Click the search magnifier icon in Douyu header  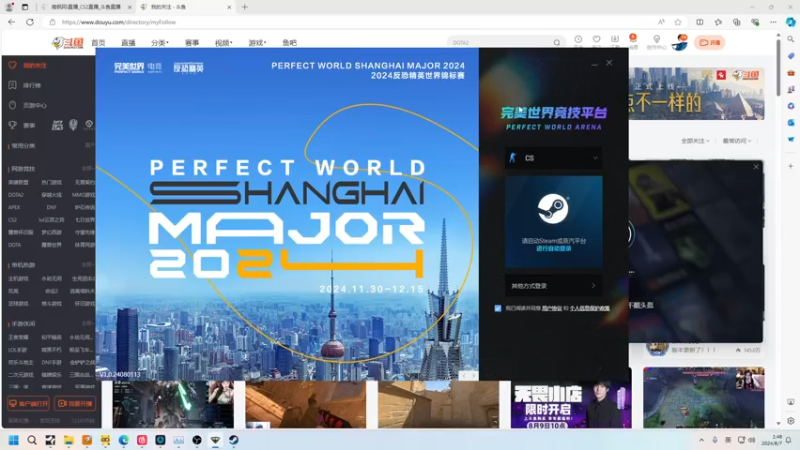tap(557, 43)
